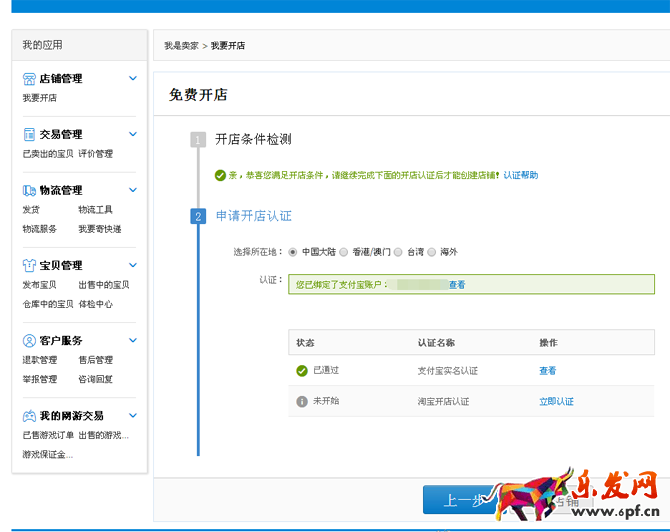Image resolution: width=670 pixels, height=532 pixels.
Task: Open 举报管理 in the sidebar
Action: click(x=40, y=379)
